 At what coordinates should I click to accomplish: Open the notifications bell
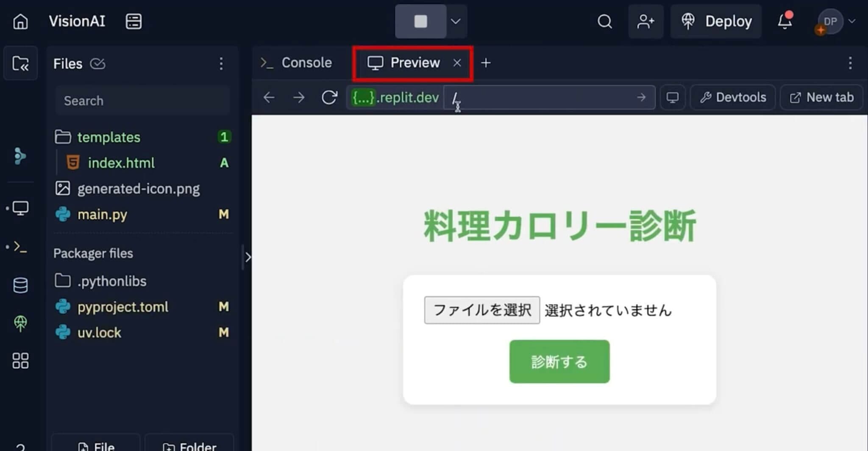tap(785, 21)
